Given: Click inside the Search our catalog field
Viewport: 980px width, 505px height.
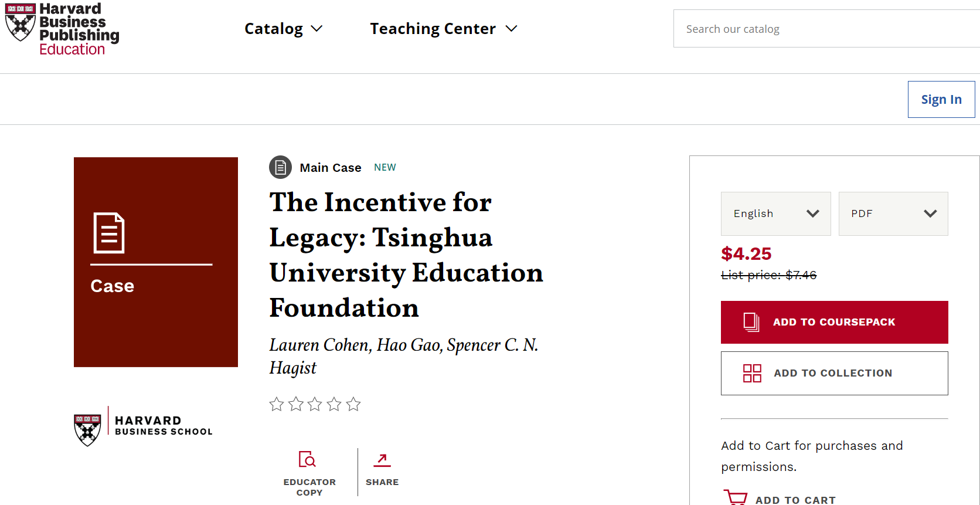Looking at the screenshot, I should [821, 29].
